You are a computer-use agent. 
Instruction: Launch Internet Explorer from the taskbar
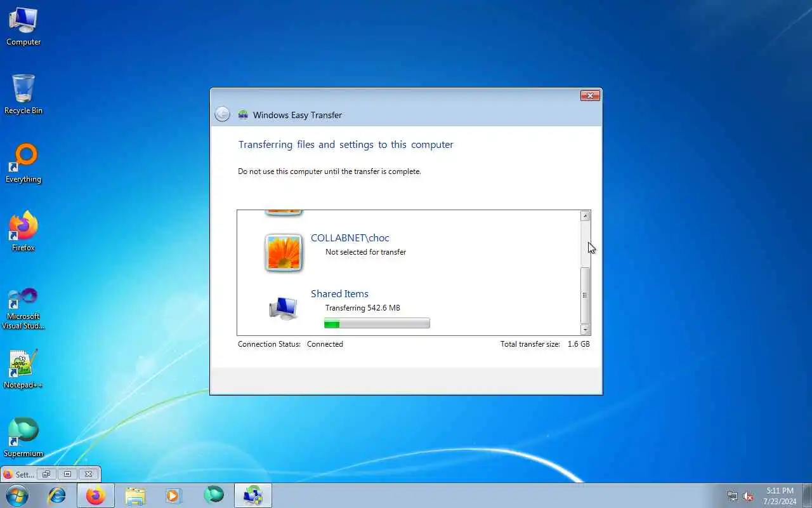click(57, 495)
